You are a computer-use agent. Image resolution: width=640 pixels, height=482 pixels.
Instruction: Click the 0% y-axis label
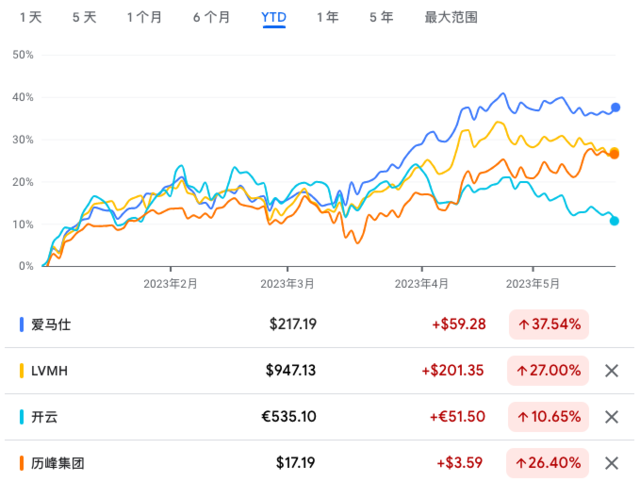26,266
